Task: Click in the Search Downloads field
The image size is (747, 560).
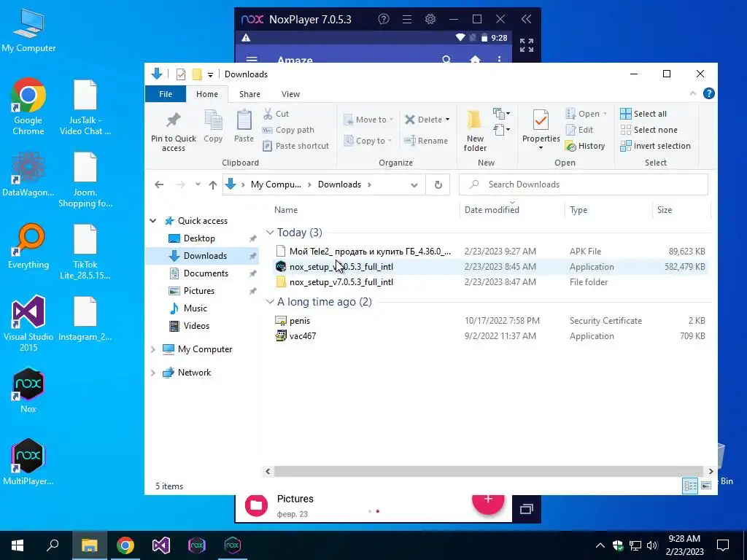Action: [583, 184]
